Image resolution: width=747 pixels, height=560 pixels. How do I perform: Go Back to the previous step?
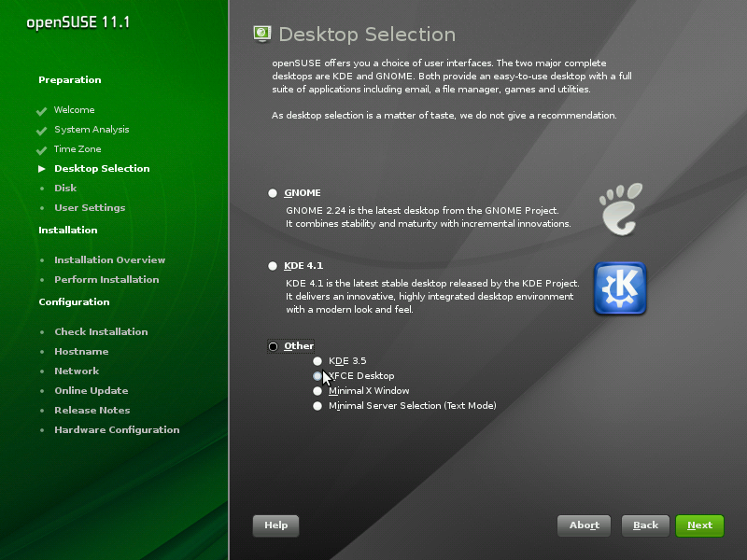coord(645,525)
